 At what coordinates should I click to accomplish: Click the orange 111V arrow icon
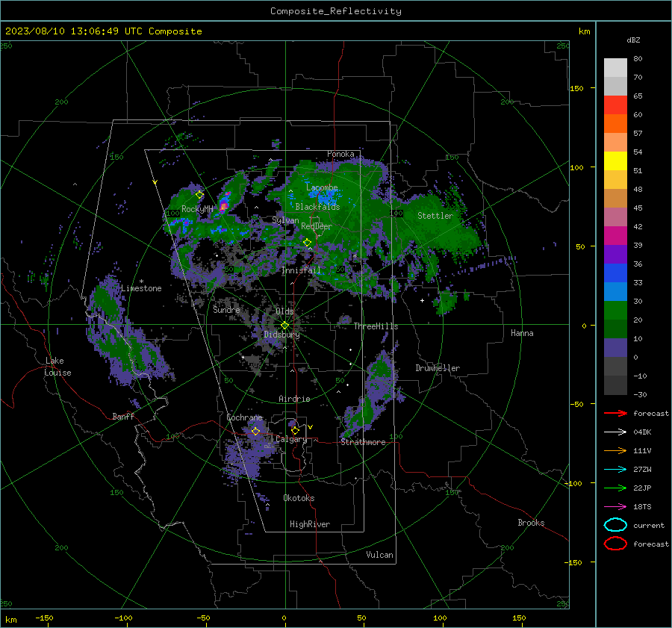pos(615,450)
